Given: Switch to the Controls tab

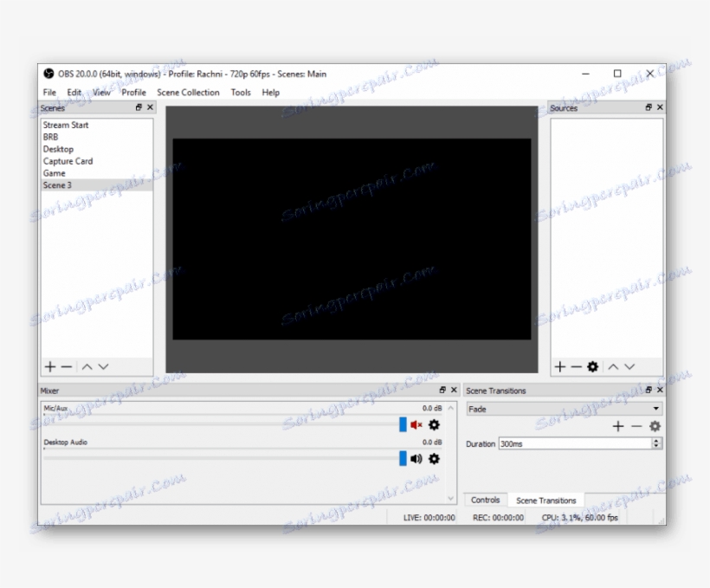Looking at the screenshot, I should tap(485, 500).
